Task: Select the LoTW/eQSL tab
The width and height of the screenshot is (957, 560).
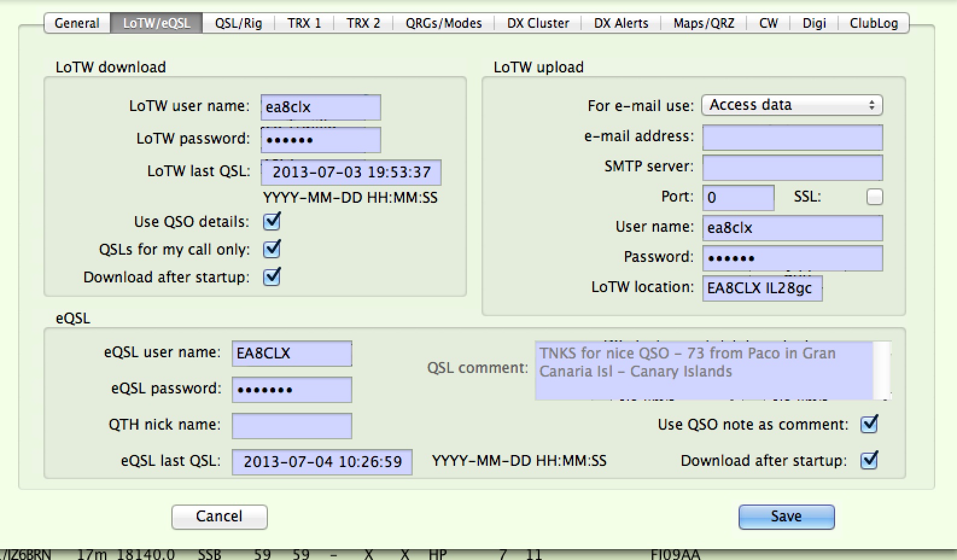Action: (x=156, y=24)
